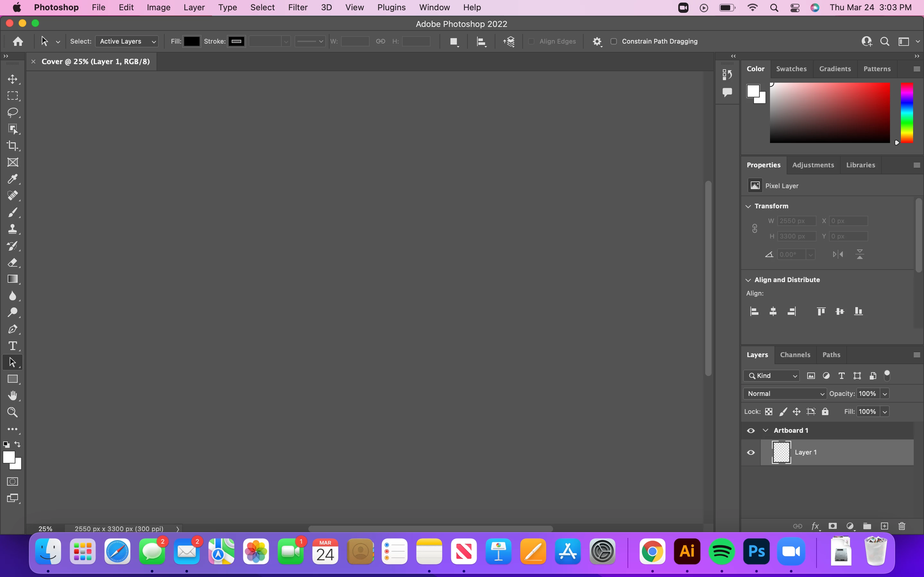924x577 pixels.
Task: Select the Crop tool
Action: pyautogui.click(x=13, y=146)
